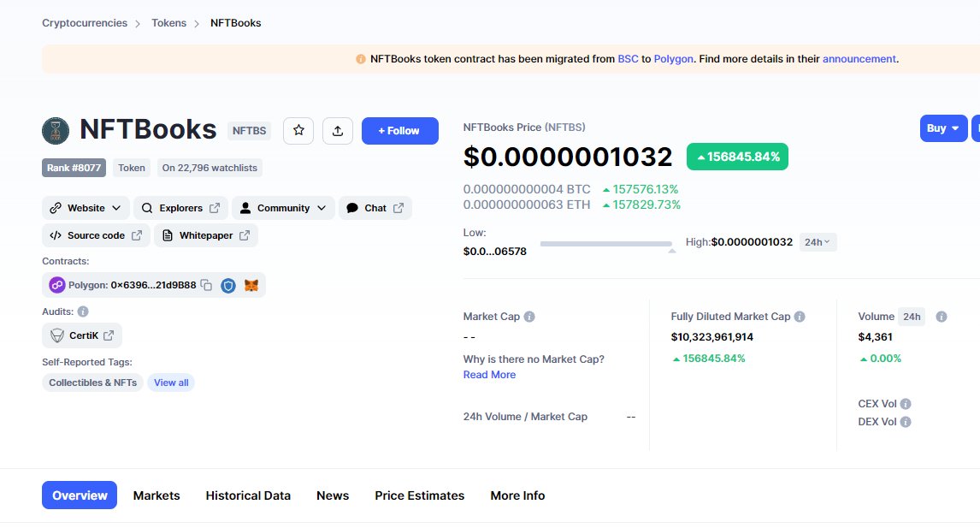This screenshot has height=528, width=980.
Task: Click the NFTBooks coin logo
Action: tap(56, 131)
